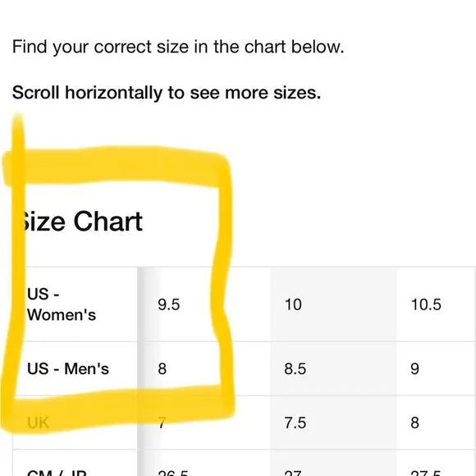Image resolution: width=476 pixels, height=476 pixels.
Task: Click the 'Size Chart' heading
Action: [80, 222]
